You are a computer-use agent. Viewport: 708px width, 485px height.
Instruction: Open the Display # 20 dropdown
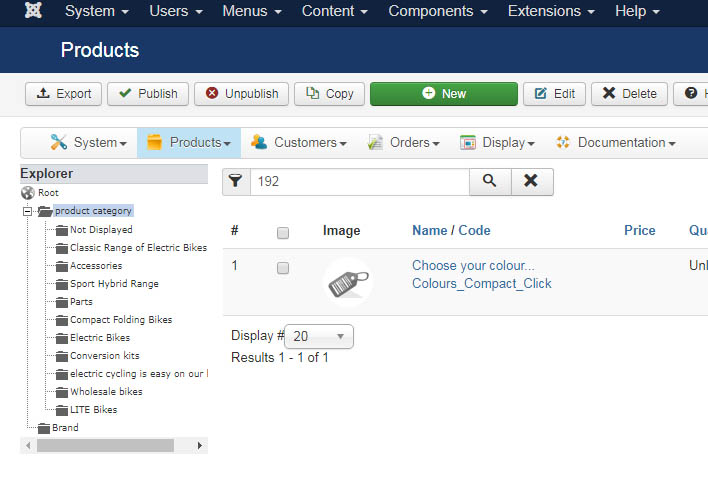pyautogui.click(x=319, y=336)
